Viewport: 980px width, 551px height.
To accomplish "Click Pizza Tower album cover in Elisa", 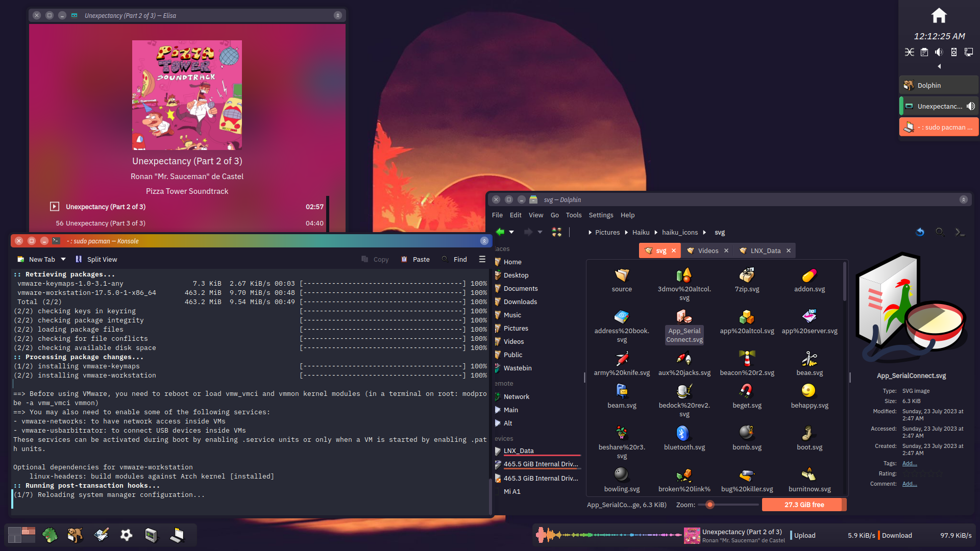I will coord(187,95).
